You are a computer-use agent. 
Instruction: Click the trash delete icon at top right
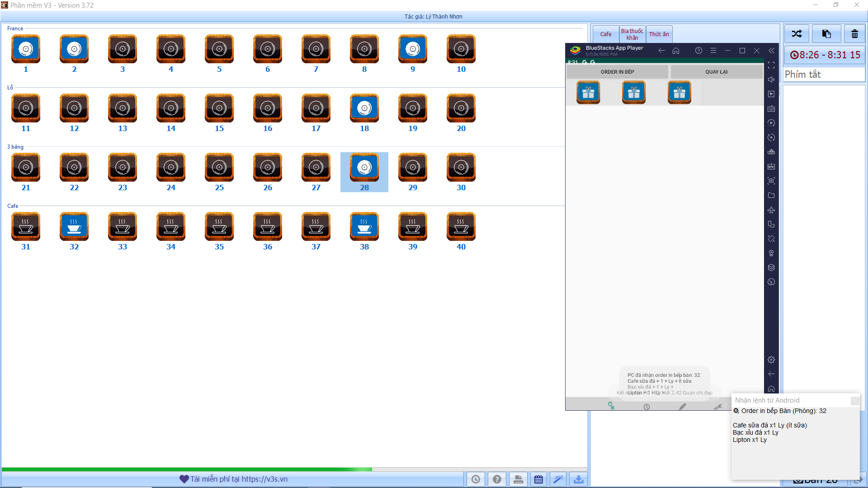pos(854,33)
